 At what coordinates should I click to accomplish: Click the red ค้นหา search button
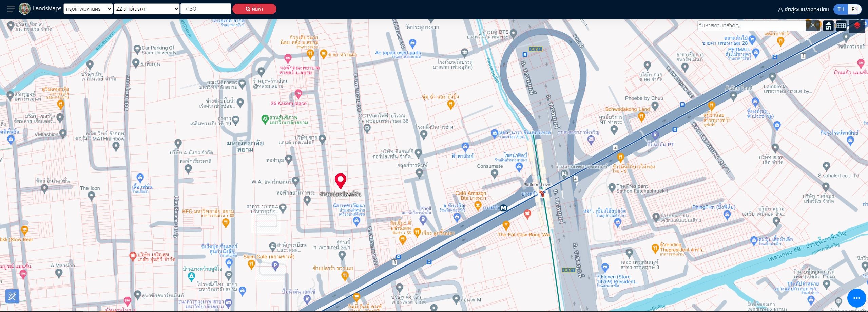point(254,9)
